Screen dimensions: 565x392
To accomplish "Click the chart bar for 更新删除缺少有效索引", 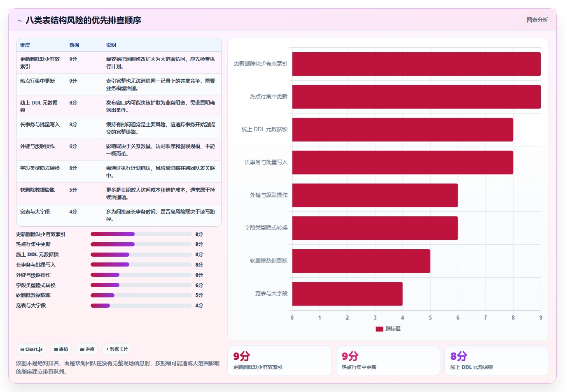I will click(x=416, y=64).
